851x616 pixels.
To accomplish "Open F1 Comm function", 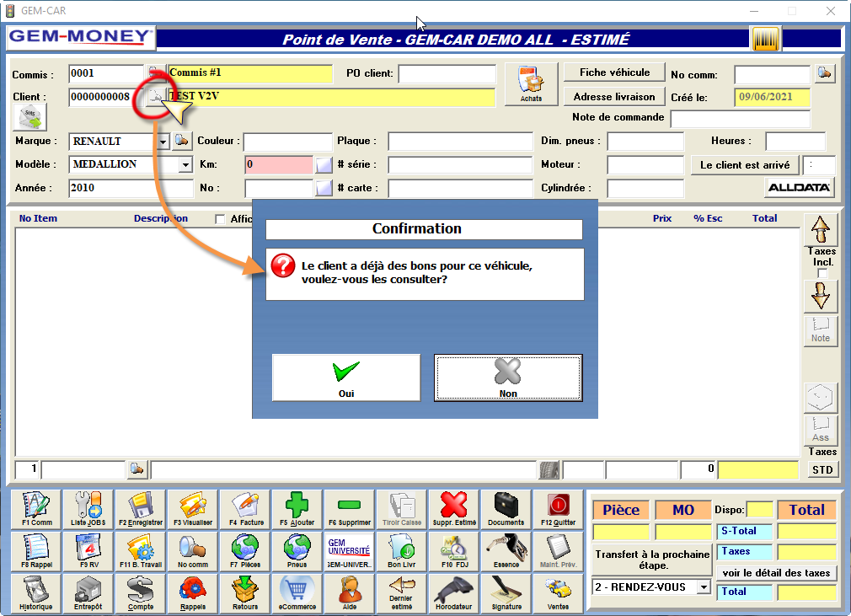I will pos(36,509).
